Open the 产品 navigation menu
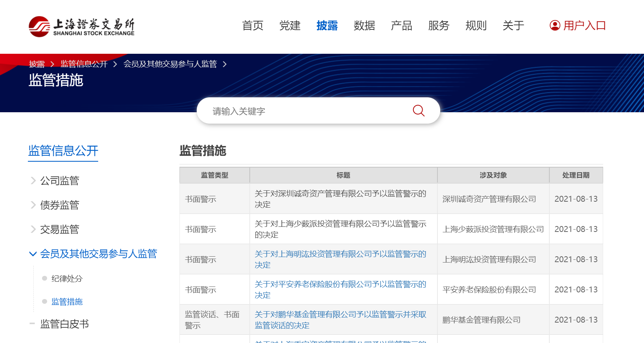The width and height of the screenshot is (644, 343). click(x=402, y=26)
